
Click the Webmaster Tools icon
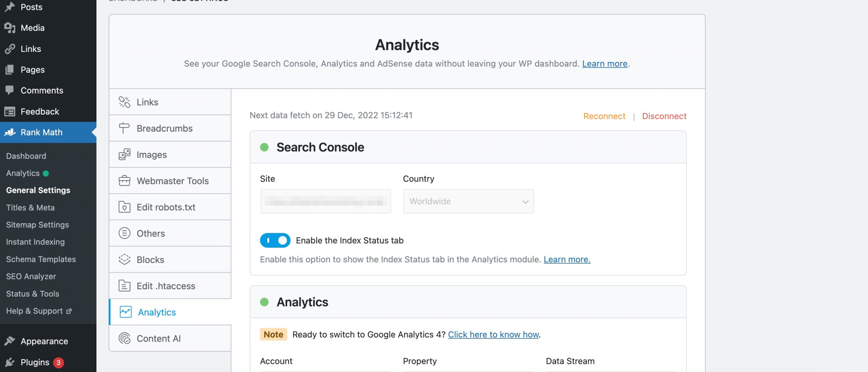click(124, 180)
